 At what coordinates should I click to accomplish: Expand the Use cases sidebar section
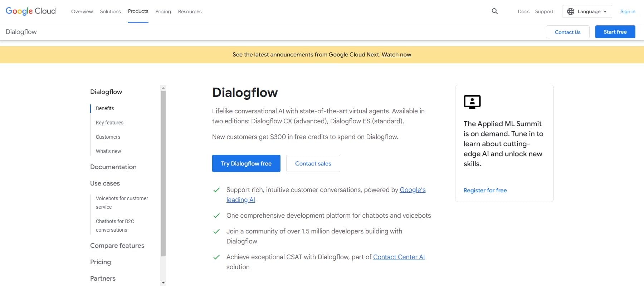click(105, 183)
